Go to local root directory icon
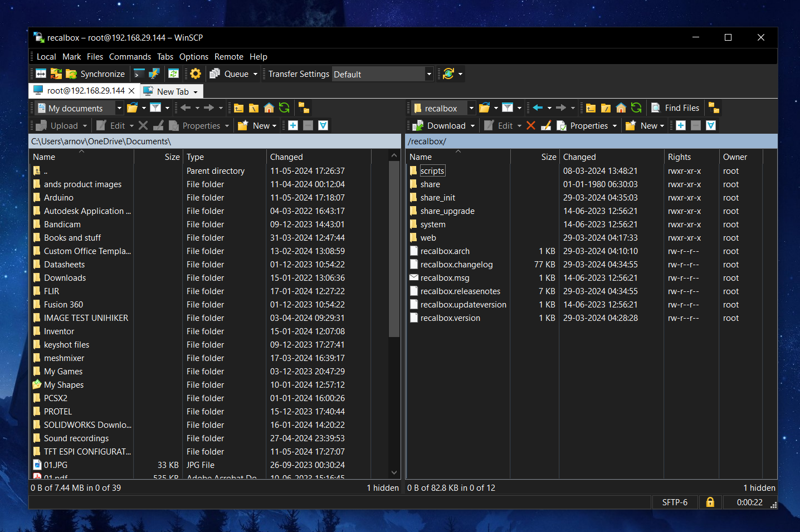Viewport: 800px width, 532px height. [253, 108]
